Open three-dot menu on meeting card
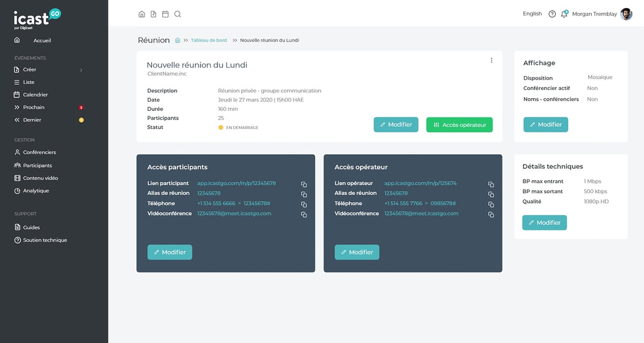Screen dimensions: 644x343 coord(492,61)
